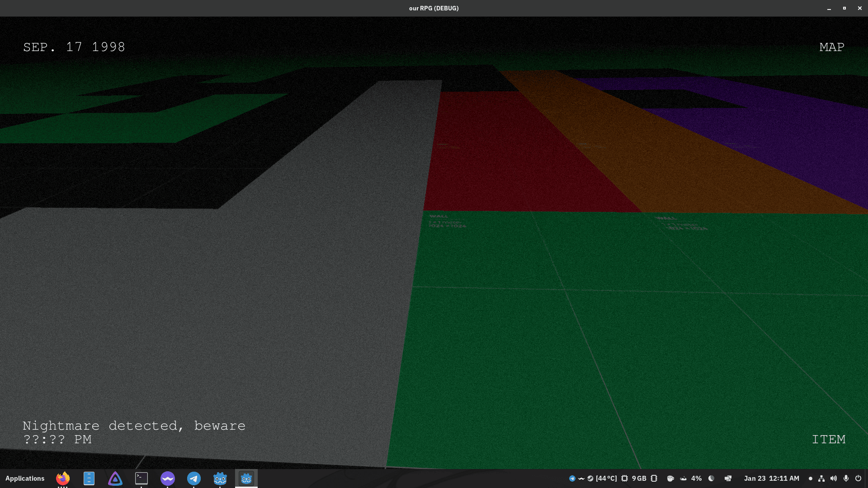
Task: Toggle night mode moon icon
Action: [x=711, y=478]
